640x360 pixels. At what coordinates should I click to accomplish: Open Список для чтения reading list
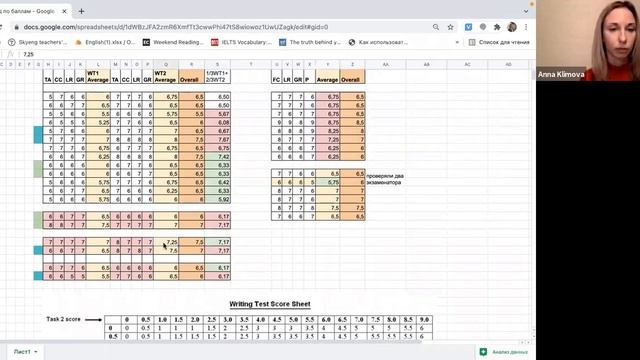[x=499, y=42]
